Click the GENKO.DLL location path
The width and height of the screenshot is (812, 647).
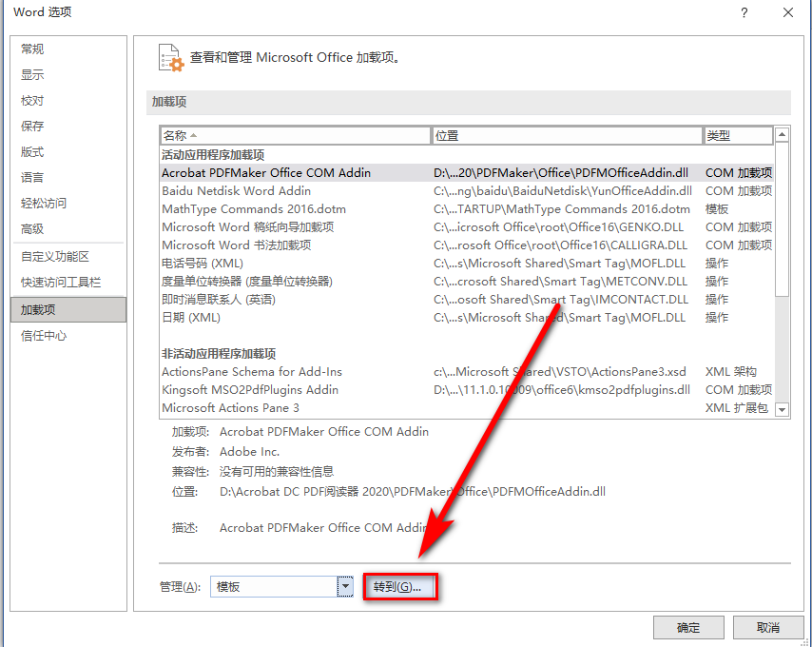pos(558,227)
